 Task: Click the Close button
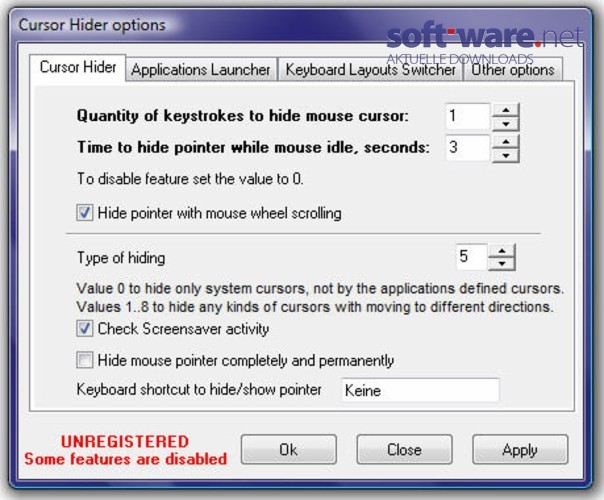coord(404,449)
